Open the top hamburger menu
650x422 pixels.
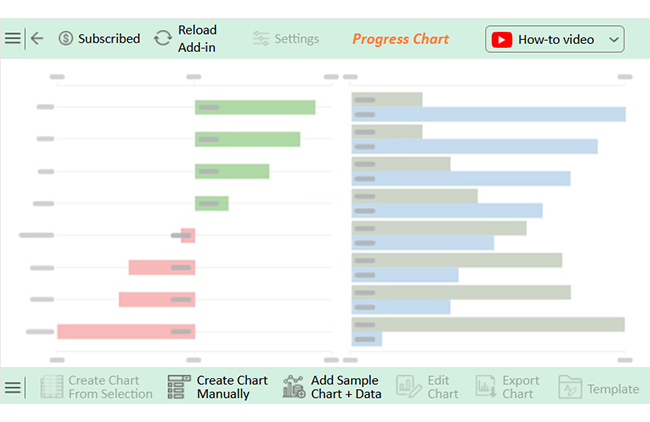(x=12, y=39)
